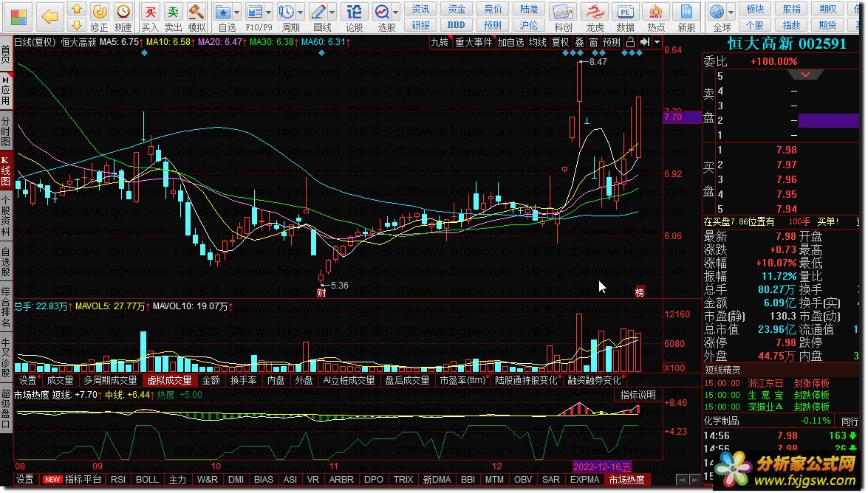
Task: Expand the F10/F9 dropdown arrow
Action: [268, 12]
